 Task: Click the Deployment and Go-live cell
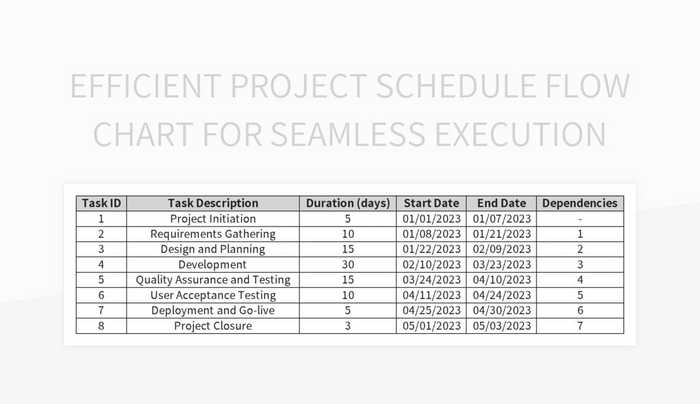213,311
